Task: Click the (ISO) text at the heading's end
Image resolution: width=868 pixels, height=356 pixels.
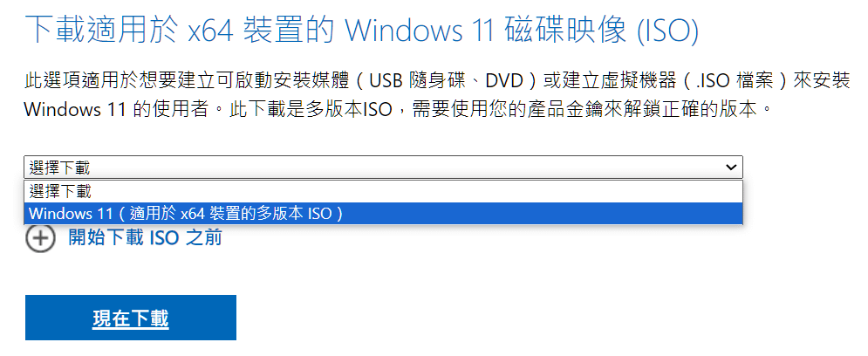Action: click(667, 31)
